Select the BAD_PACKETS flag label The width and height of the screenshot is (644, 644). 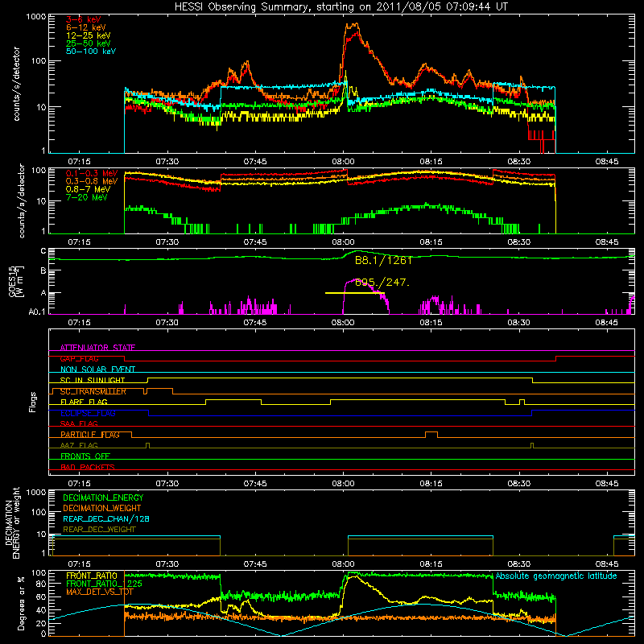[x=88, y=468]
